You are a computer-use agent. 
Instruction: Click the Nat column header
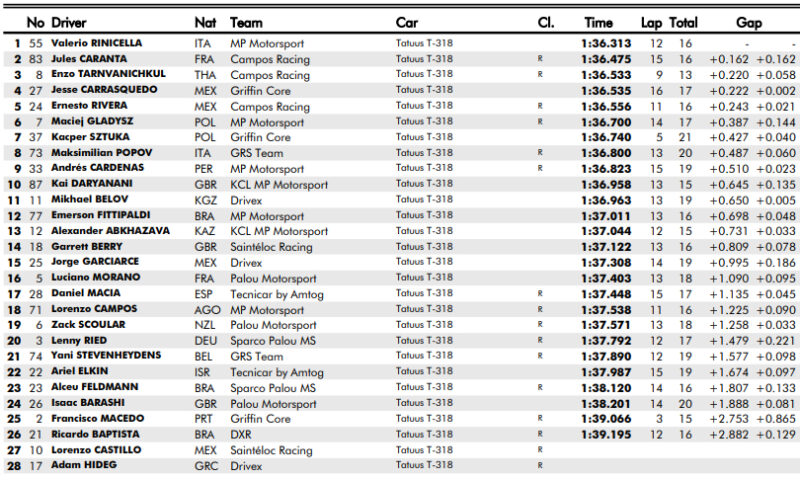point(204,22)
